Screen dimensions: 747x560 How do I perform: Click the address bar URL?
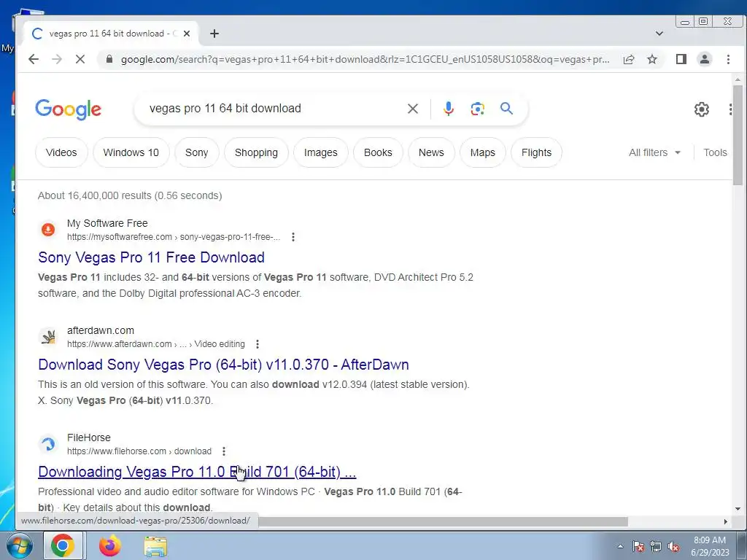pyautogui.click(x=365, y=59)
